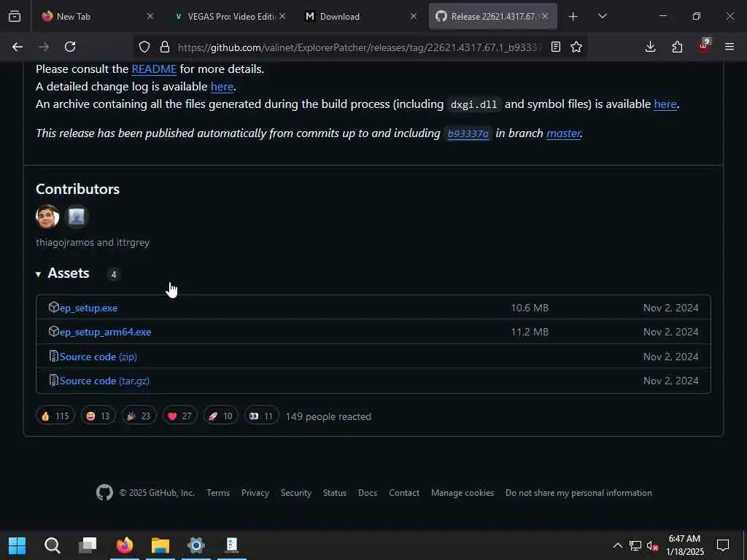
Task: Open the change log 'here' link
Action: pos(222,87)
